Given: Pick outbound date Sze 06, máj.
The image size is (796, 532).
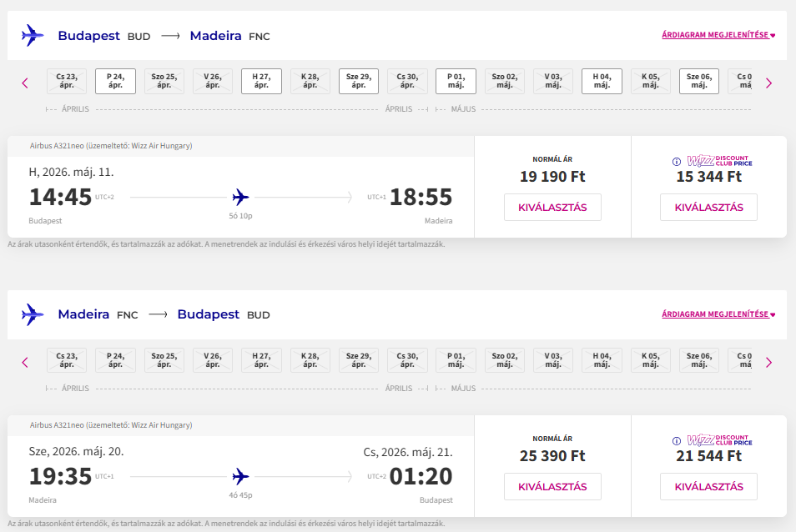Looking at the screenshot, I should pyautogui.click(x=699, y=82).
